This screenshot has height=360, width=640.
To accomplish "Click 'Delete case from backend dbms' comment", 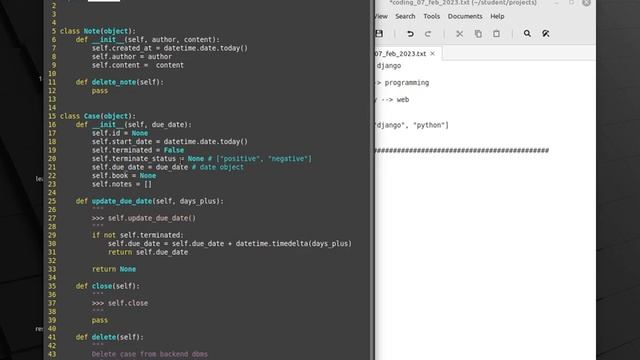I will tap(149, 354).
